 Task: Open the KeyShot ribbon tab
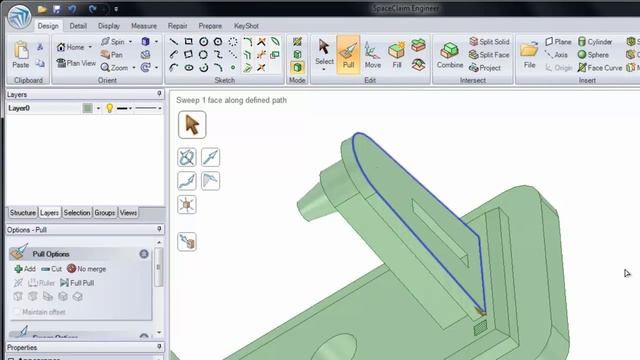[x=246, y=26]
